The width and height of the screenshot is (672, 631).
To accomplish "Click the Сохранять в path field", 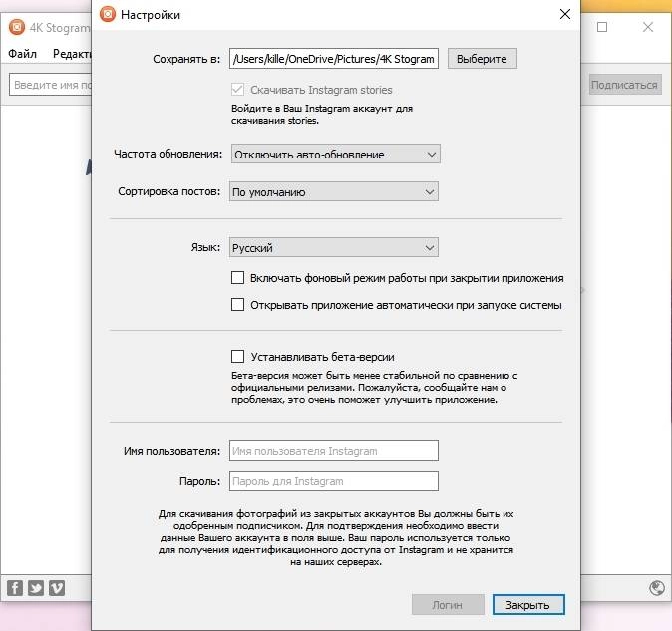I will coord(334,58).
